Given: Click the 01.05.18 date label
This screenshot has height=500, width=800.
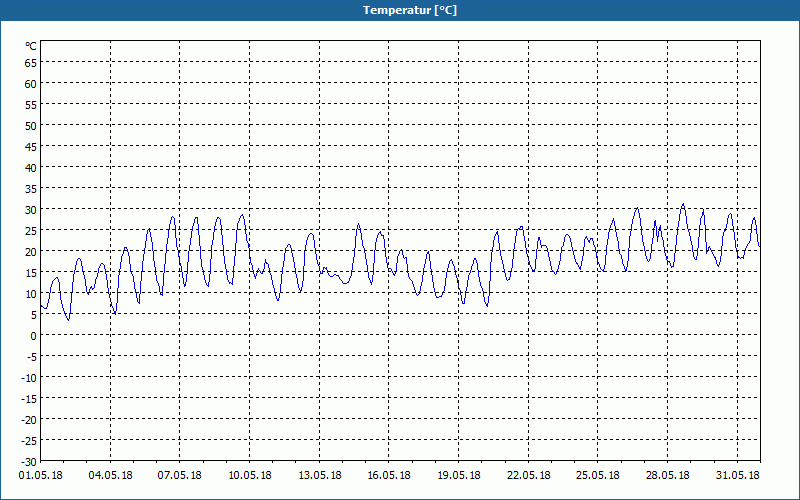Looking at the screenshot, I should pyautogui.click(x=41, y=476).
